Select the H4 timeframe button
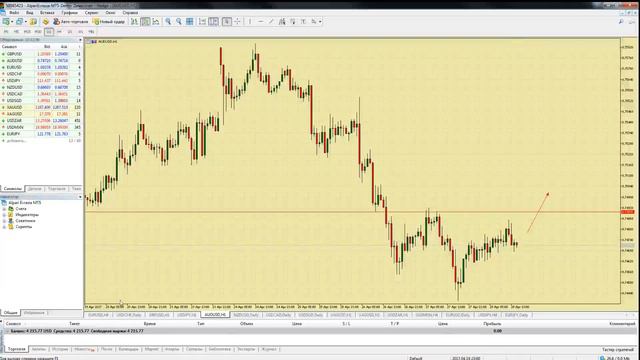640x360 pixels. tap(60, 31)
